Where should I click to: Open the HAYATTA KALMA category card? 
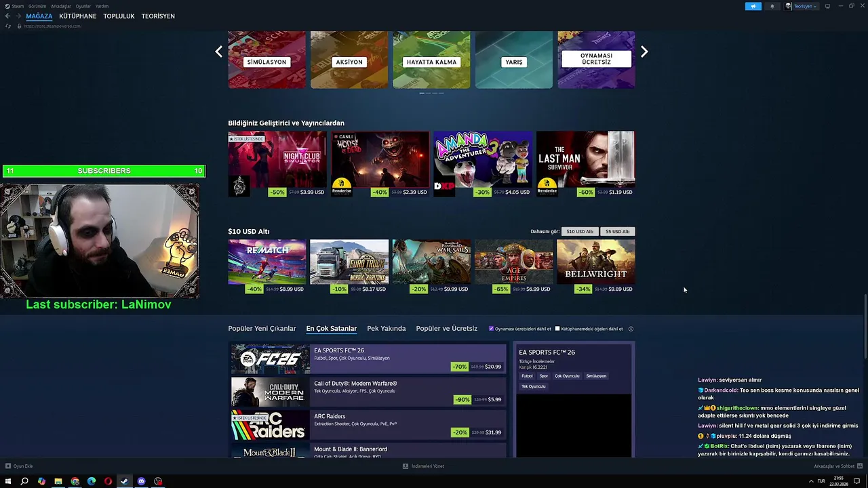point(431,60)
